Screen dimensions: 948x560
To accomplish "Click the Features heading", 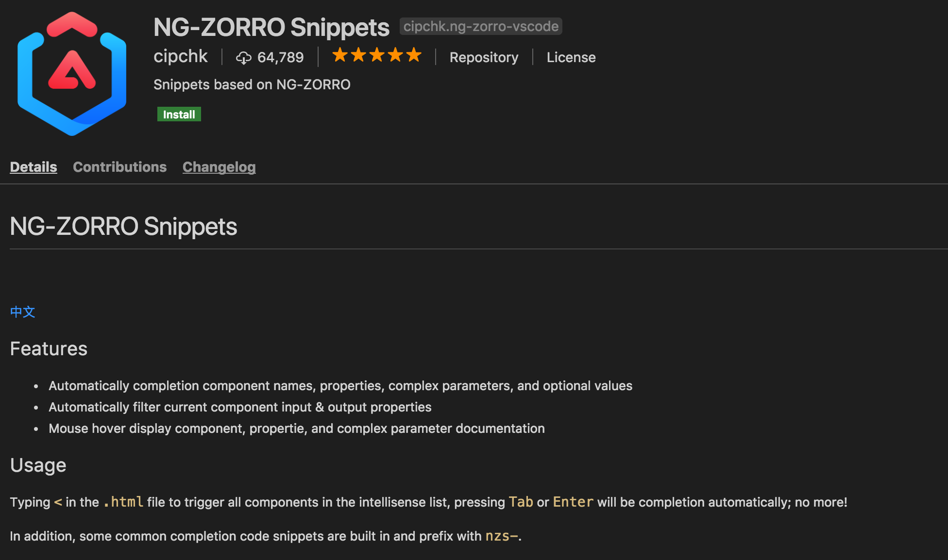I will pos(49,349).
